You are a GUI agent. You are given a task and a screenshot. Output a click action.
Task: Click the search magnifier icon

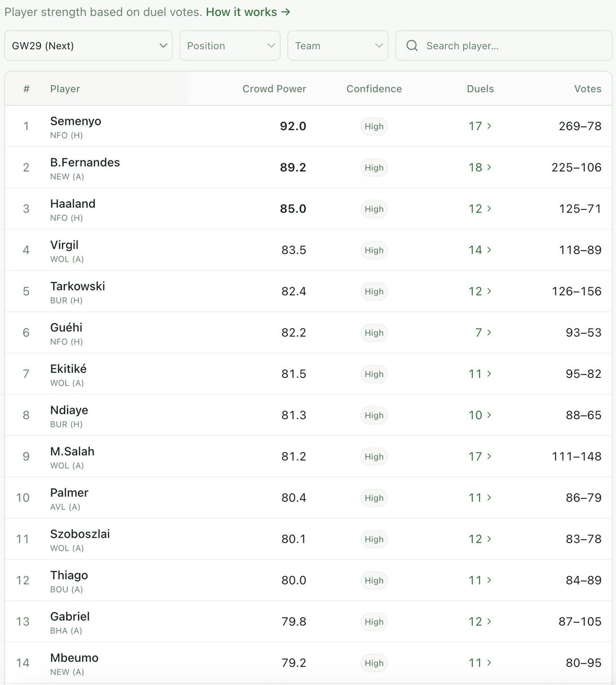pos(412,46)
